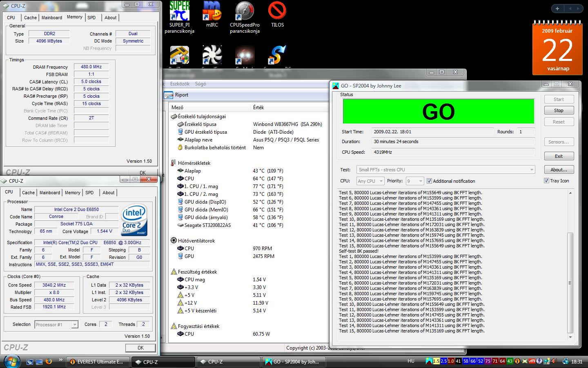Open the About tab in the upper CPU-Z window

click(110, 18)
